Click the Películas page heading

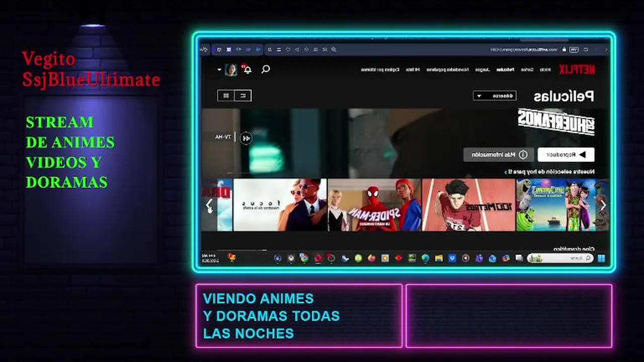[564, 96]
